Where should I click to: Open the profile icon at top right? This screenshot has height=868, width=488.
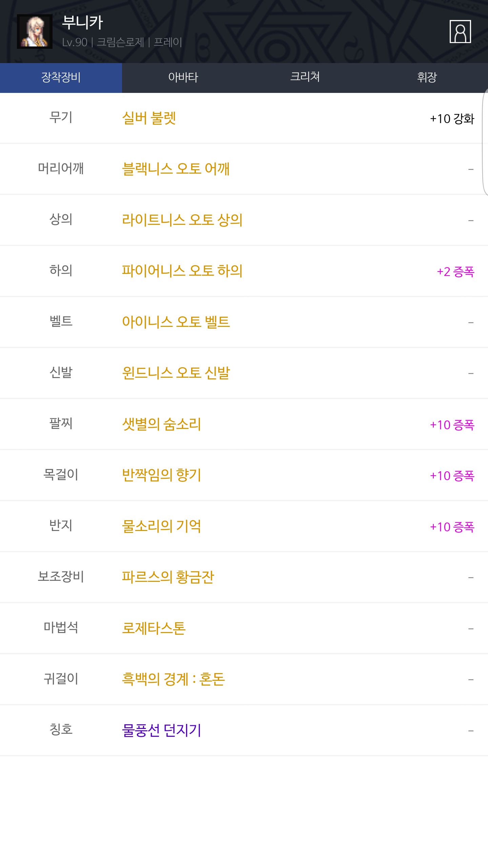460,32
